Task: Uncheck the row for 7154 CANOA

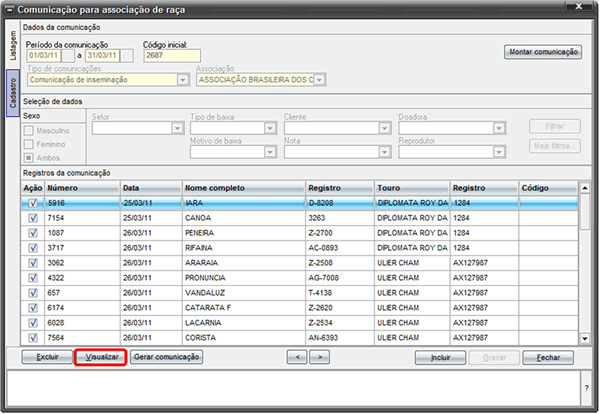Action: (33, 218)
